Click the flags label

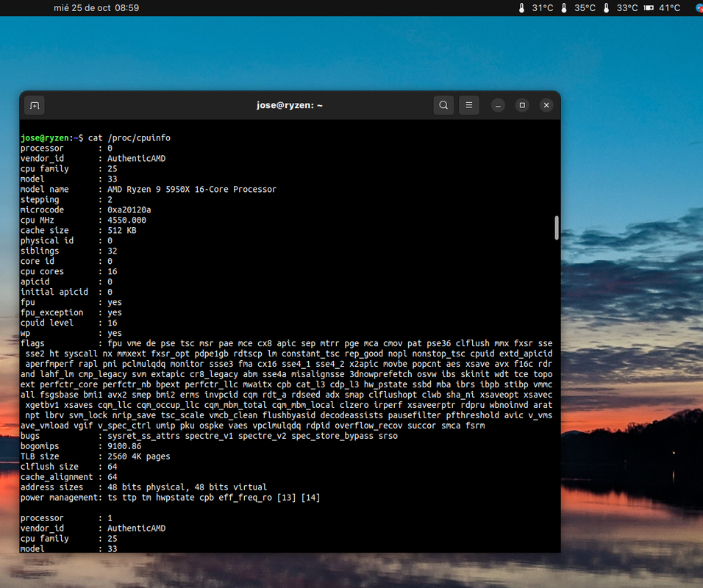click(32, 343)
